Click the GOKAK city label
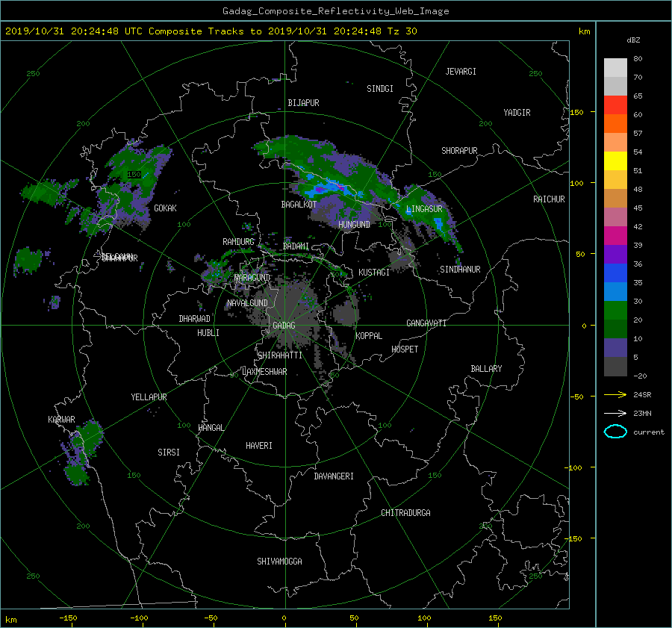 (x=165, y=208)
